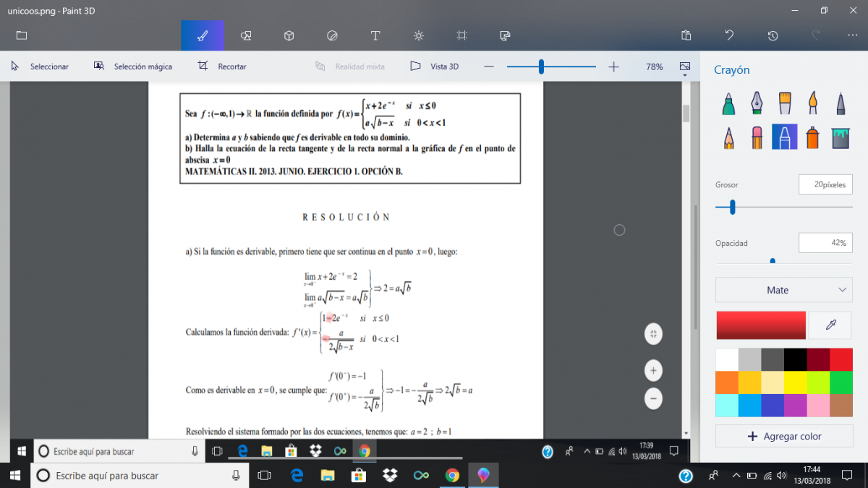Select the green color swatch
The image size is (868, 488).
pyautogui.click(x=841, y=382)
